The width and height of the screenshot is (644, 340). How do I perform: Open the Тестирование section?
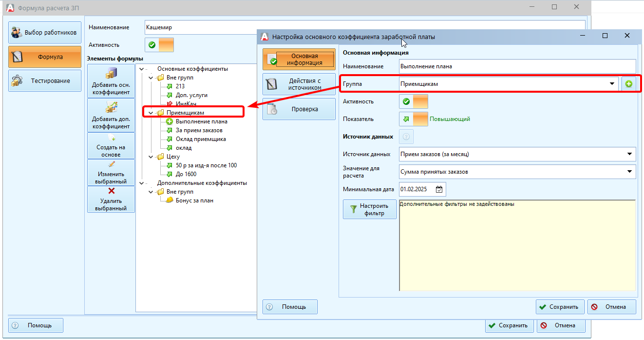[x=45, y=81]
